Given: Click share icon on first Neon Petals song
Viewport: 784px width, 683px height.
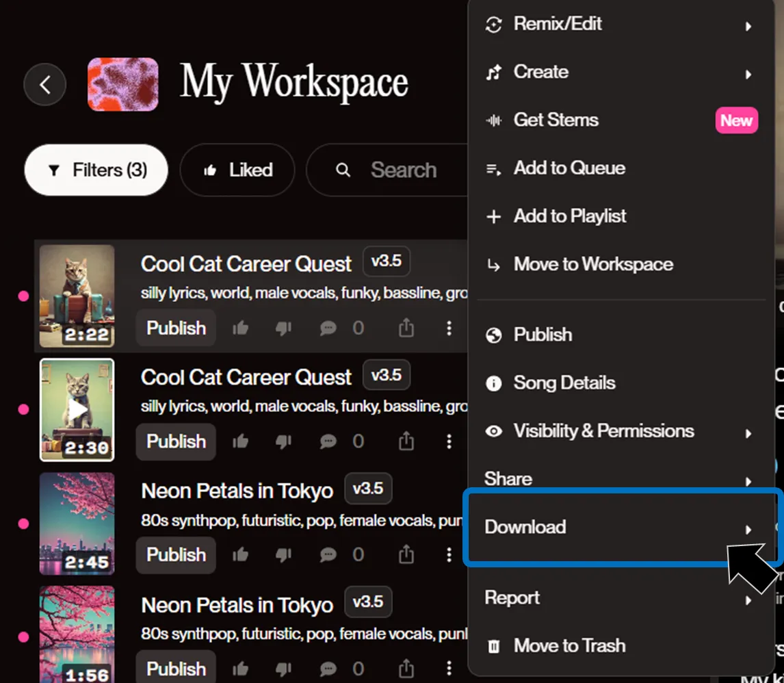Looking at the screenshot, I should click(x=406, y=555).
